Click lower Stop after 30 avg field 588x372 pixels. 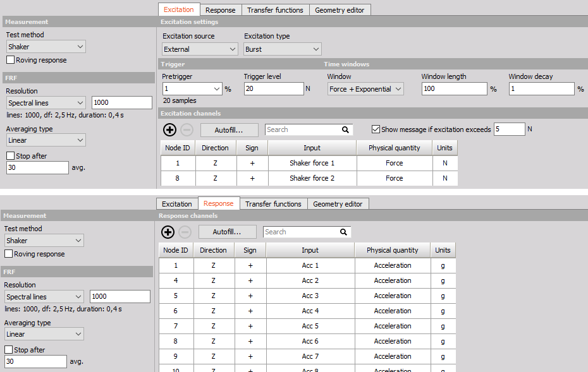(x=35, y=361)
